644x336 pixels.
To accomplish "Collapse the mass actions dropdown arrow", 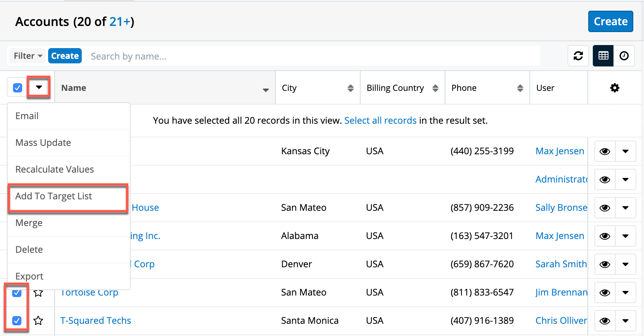I will click(39, 87).
